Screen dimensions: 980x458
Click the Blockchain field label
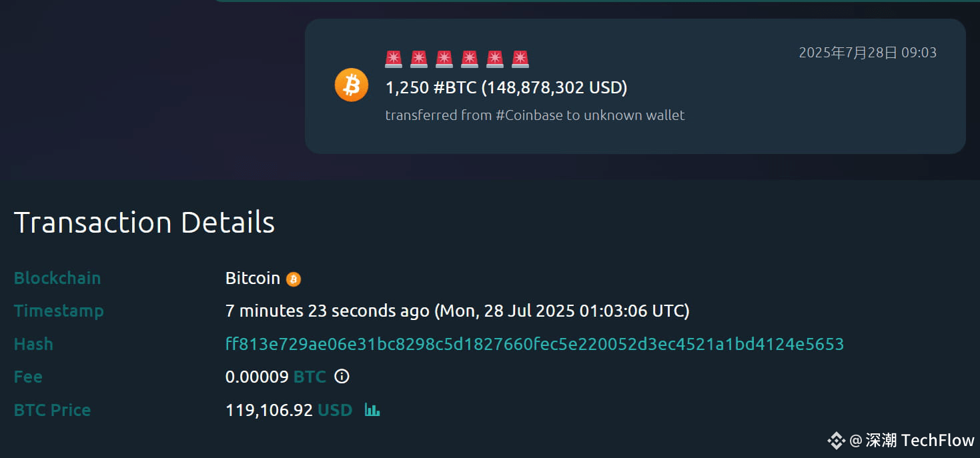point(57,278)
